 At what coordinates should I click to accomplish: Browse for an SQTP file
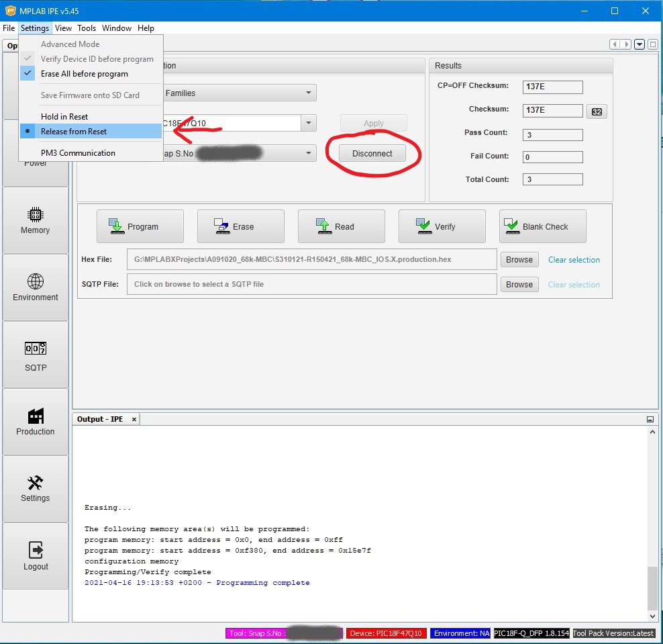(519, 284)
